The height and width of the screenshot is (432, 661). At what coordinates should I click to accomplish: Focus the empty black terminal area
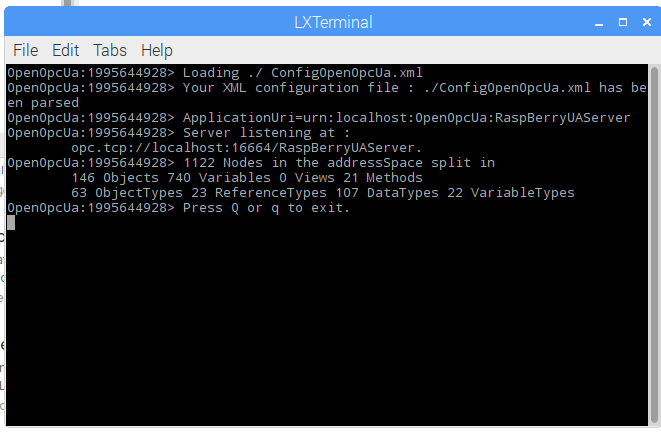click(x=327, y=325)
